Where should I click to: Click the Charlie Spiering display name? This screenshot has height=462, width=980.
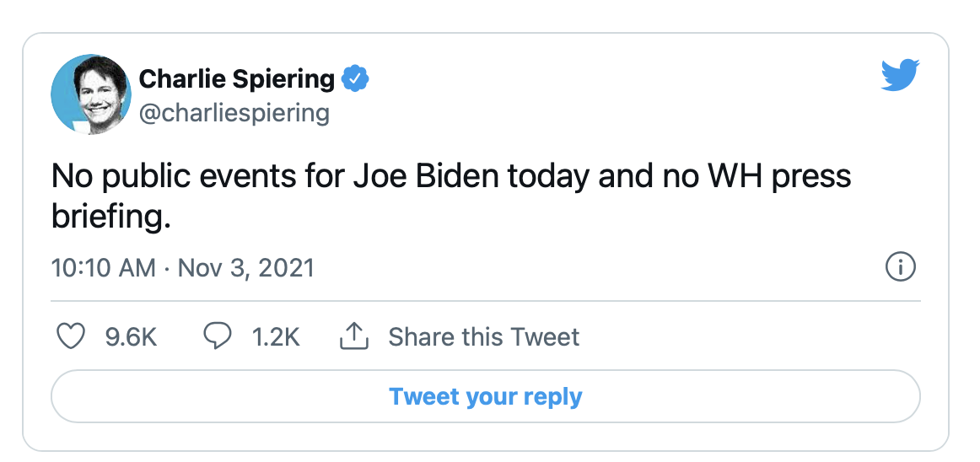237,79
